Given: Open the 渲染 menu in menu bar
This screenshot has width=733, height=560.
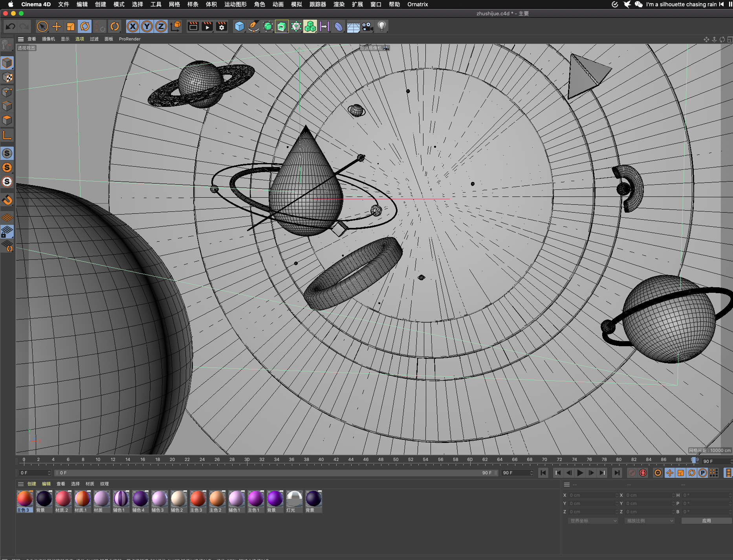Looking at the screenshot, I should point(339,4).
